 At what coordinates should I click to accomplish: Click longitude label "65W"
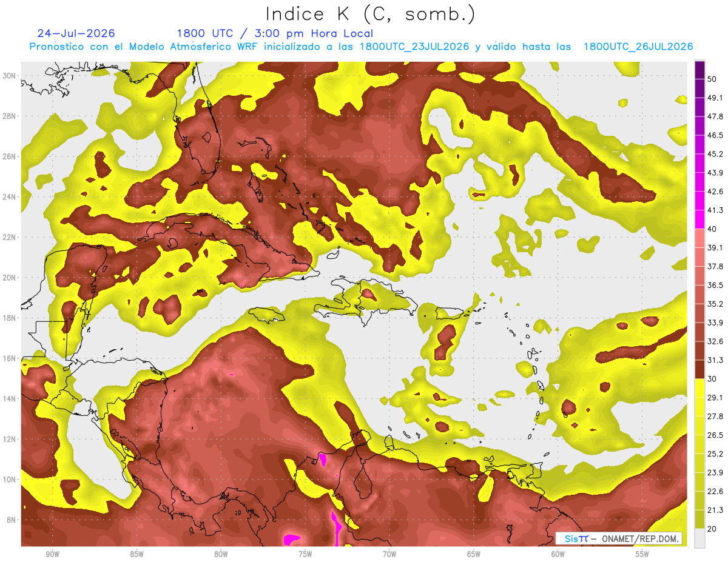click(x=474, y=554)
